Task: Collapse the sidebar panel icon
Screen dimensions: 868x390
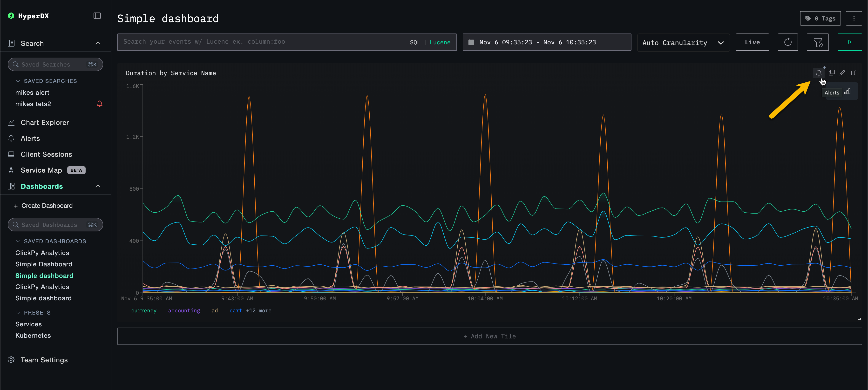Action: [x=97, y=16]
